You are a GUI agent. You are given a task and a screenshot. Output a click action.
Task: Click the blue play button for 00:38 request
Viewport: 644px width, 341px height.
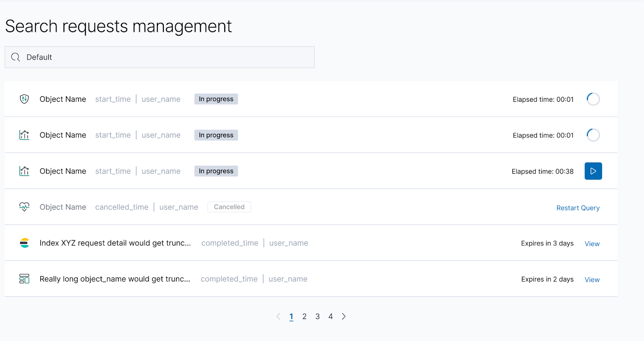click(x=593, y=171)
